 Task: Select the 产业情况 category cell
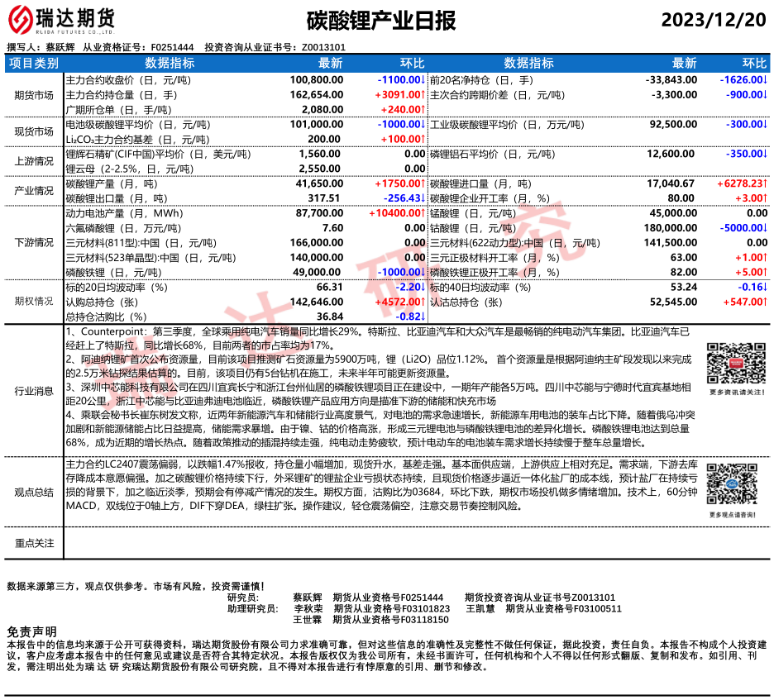(34, 191)
